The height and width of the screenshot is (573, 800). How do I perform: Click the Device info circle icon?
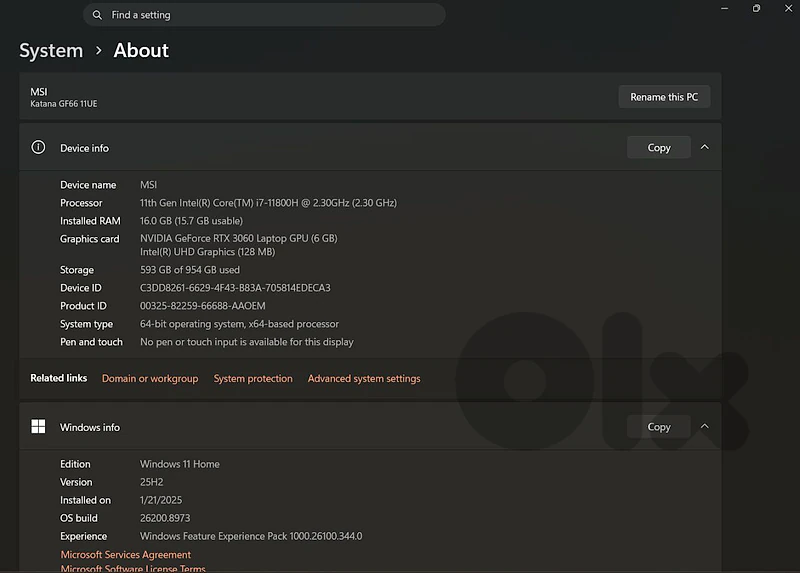coord(38,147)
